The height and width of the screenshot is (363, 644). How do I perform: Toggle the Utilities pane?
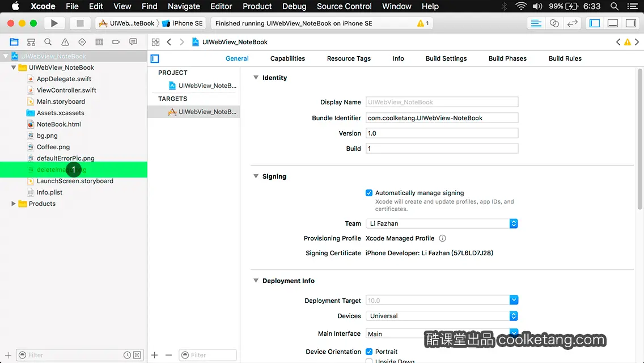pyautogui.click(x=631, y=23)
